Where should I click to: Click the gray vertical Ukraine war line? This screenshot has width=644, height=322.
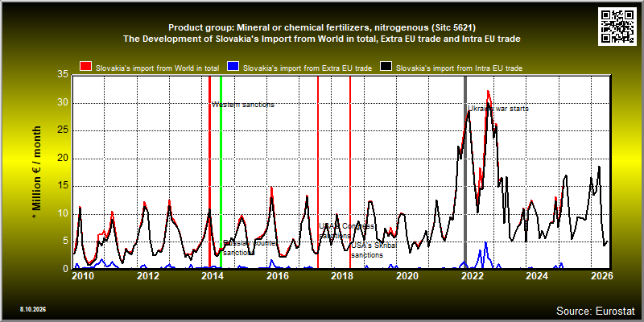[465, 172]
